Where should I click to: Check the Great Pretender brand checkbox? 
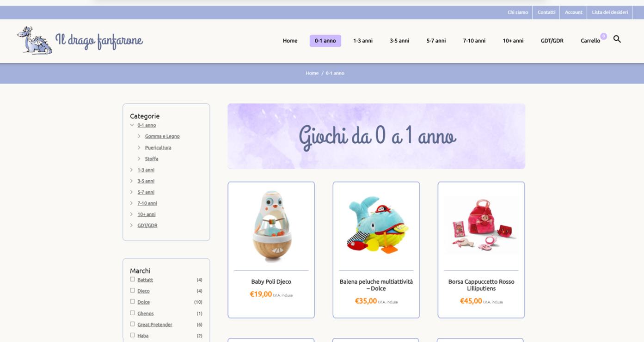point(132,324)
